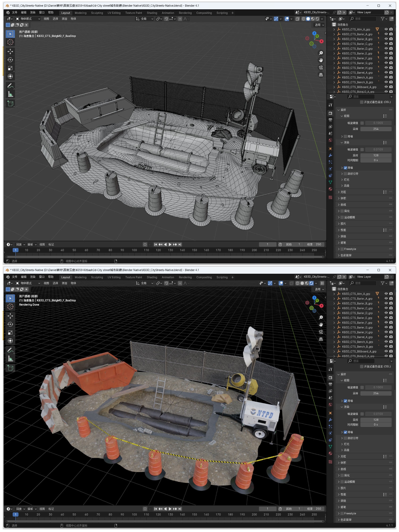Play animation in top window timeline
The image size is (399, 532).
(170, 244)
